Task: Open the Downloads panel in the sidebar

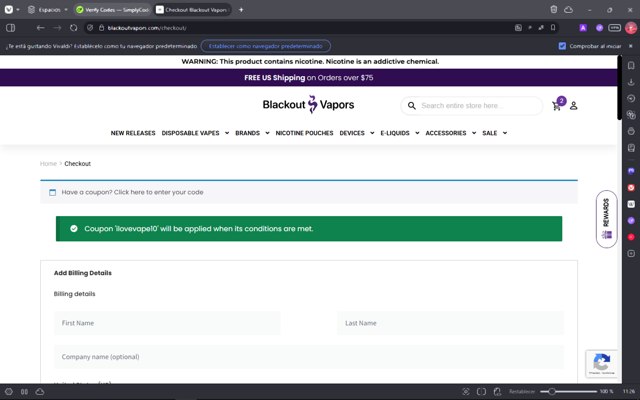Action: [x=631, y=82]
